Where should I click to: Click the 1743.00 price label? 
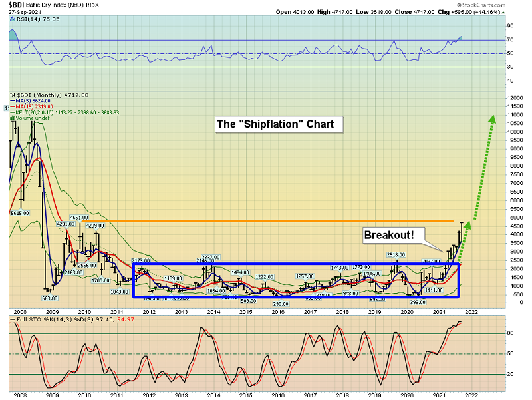[x=340, y=268]
